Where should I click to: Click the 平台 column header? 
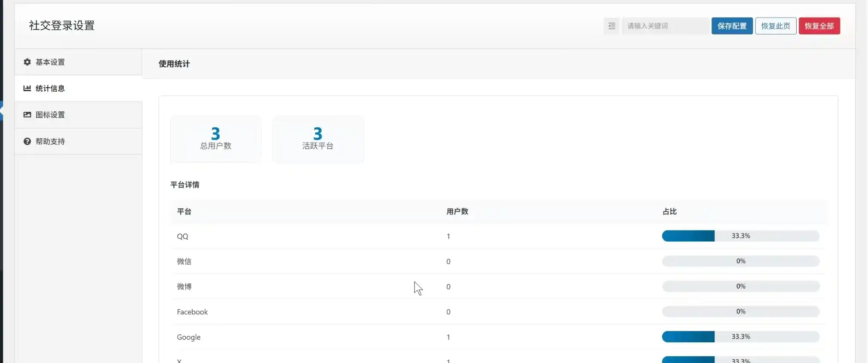184,212
